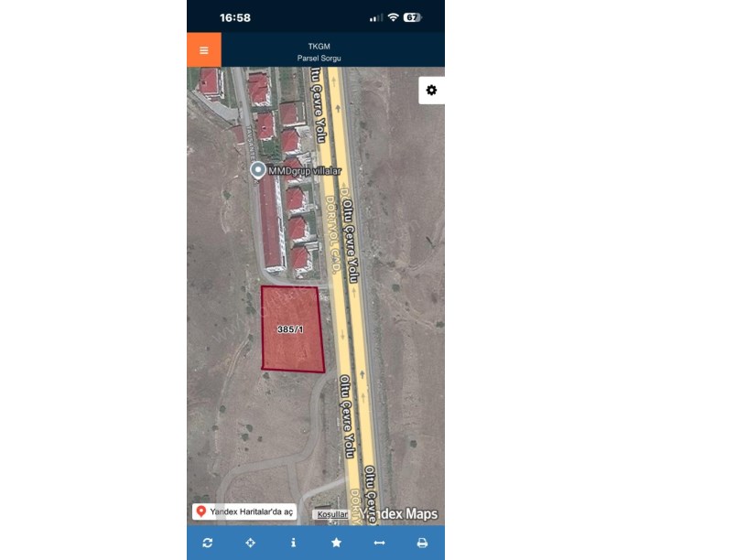
Task: Tap the Dörtyol Cad. street label
Action: (x=332, y=234)
